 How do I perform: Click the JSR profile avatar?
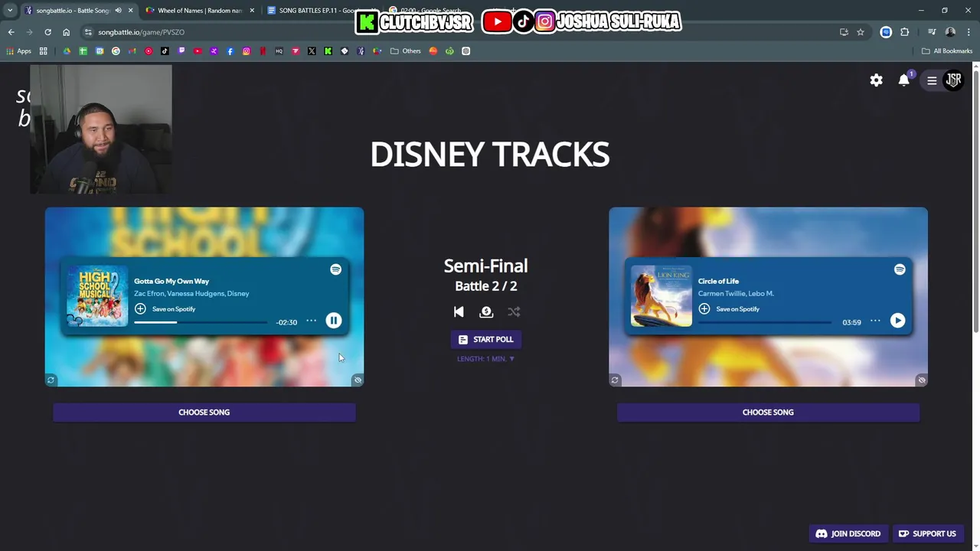point(953,80)
